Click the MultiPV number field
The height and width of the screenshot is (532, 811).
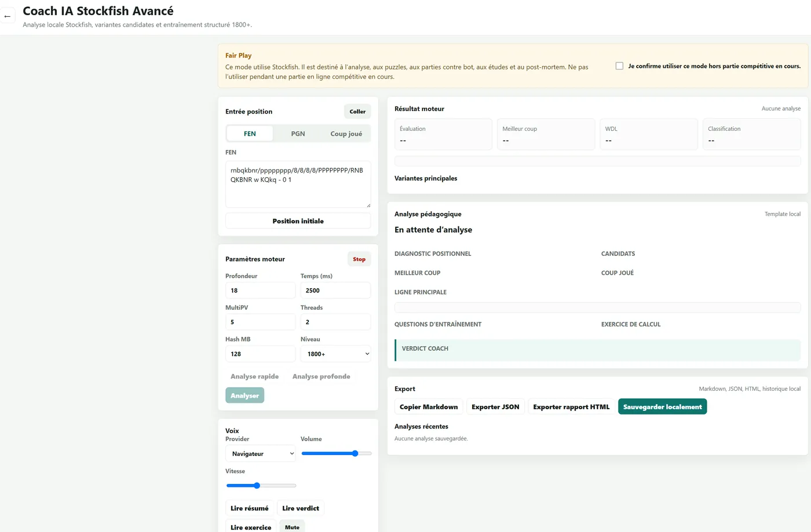[260, 322]
